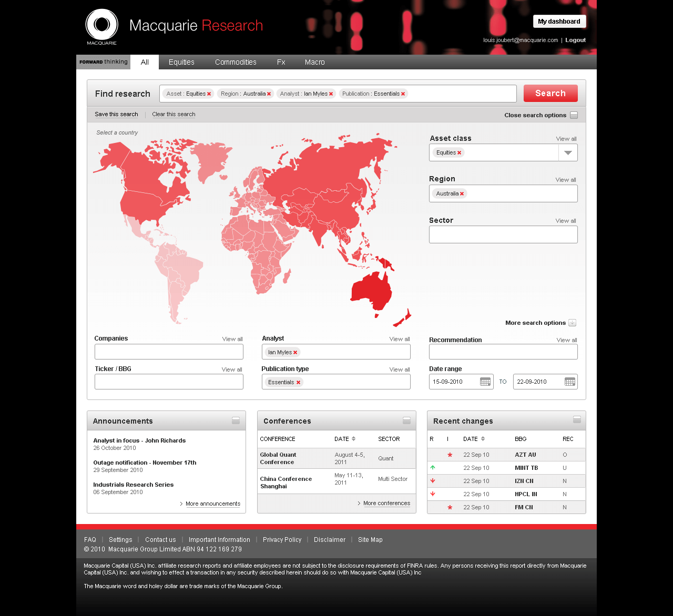Screen dimensions: 673x616
Task: Remove Essentials from Publication type field
Action: (298, 383)
